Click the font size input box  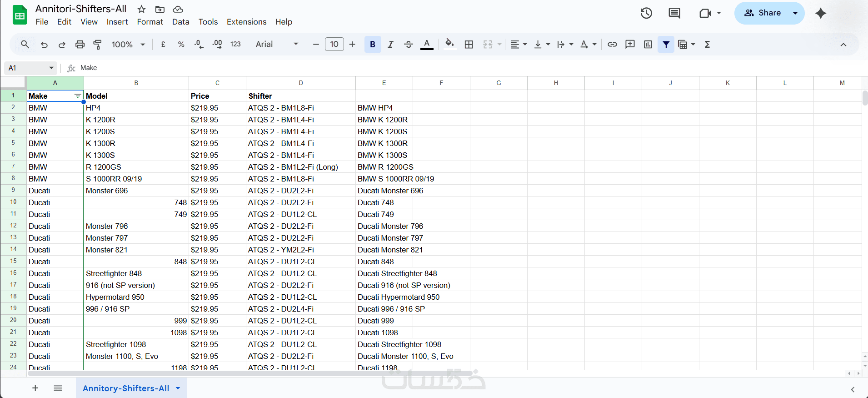(x=334, y=45)
